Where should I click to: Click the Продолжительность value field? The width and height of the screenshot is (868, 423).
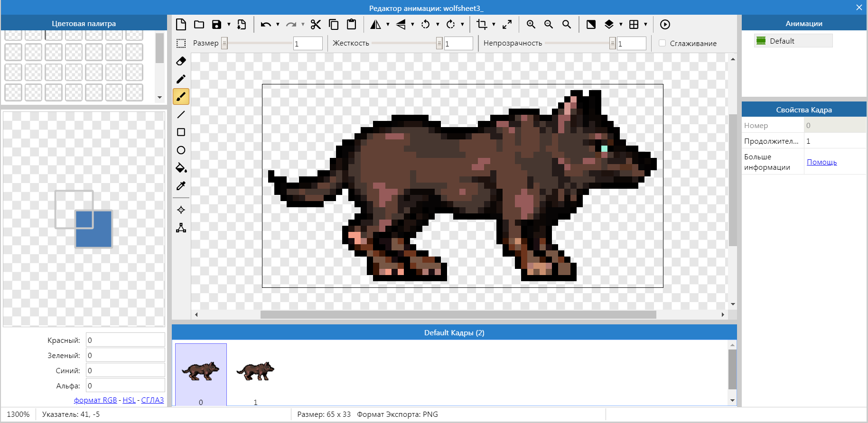(835, 141)
